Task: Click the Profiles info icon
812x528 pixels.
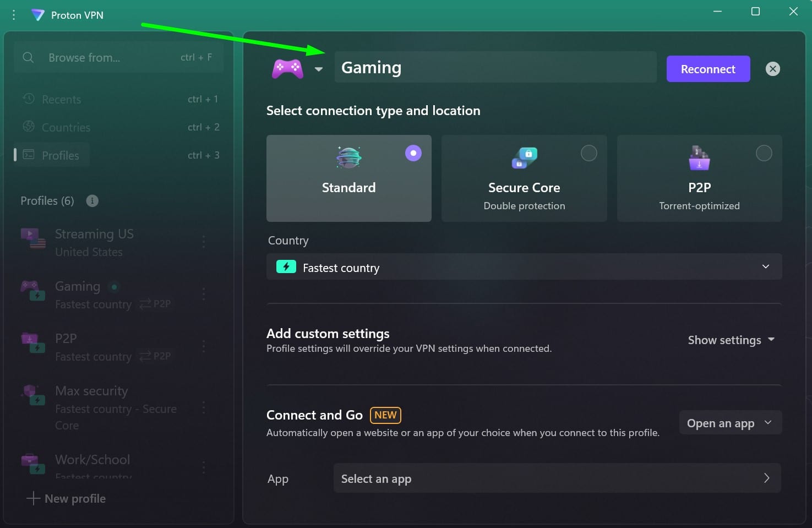Action: [92, 201]
